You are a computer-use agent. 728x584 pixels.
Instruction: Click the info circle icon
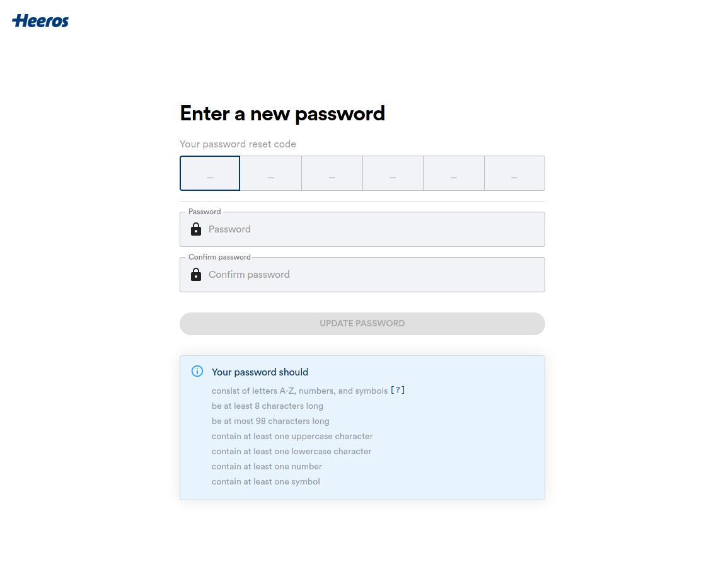coord(197,371)
